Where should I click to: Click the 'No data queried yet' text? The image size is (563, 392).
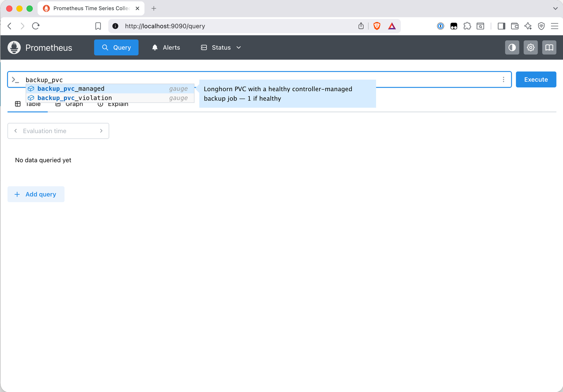click(x=43, y=160)
